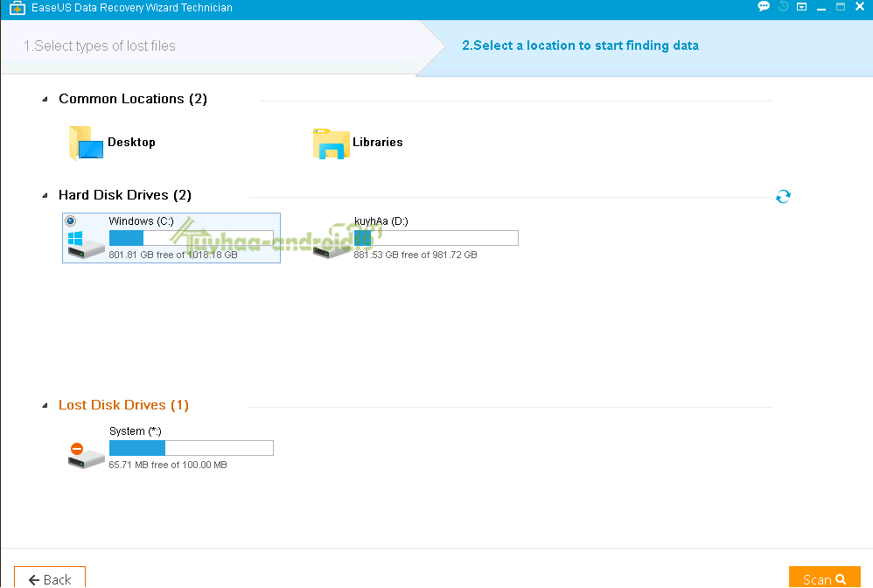Click the Windows (C:) drive name
This screenshot has width=873, height=588.
tap(142, 221)
